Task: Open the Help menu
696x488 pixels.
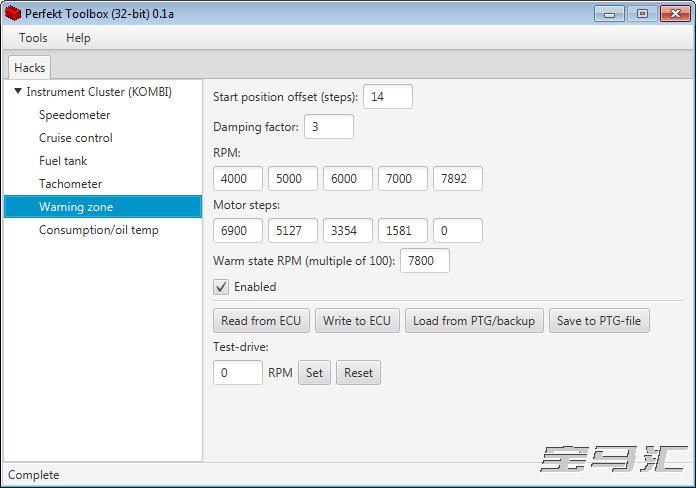Action: pos(78,38)
